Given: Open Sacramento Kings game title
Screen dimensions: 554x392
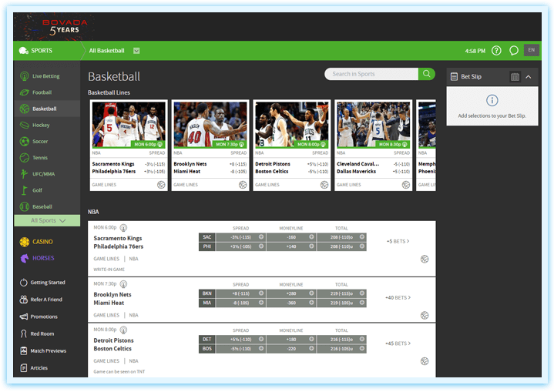Looking at the screenshot, I should click(x=118, y=239).
